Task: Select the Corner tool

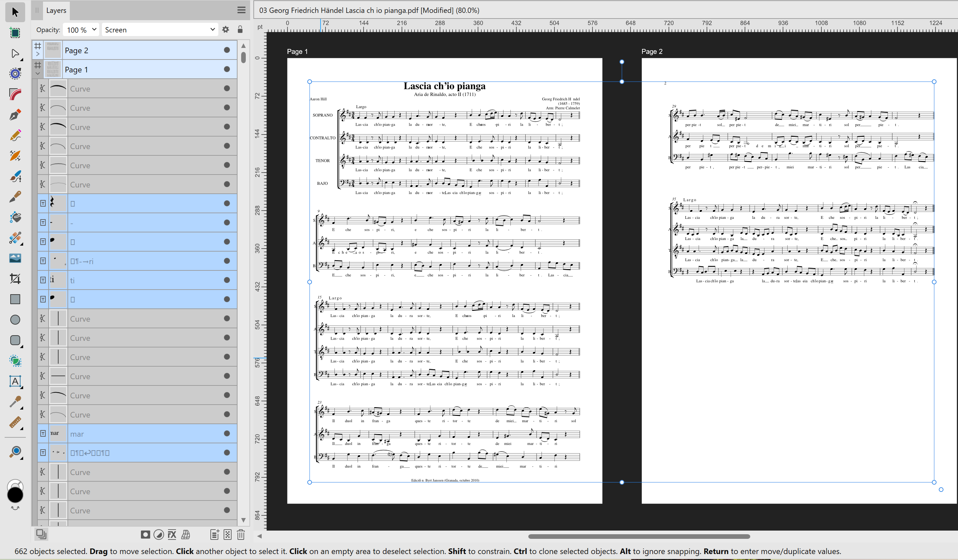Action: (15, 94)
